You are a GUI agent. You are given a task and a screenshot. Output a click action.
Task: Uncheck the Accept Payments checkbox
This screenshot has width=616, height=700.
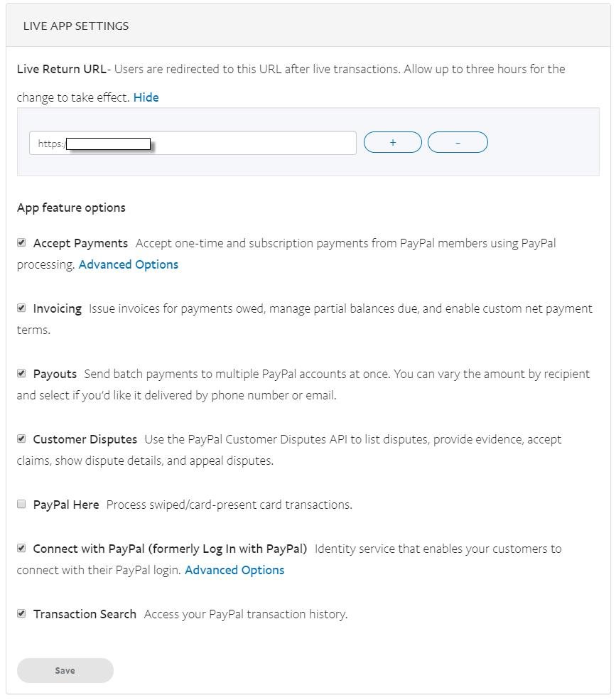pos(21,243)
